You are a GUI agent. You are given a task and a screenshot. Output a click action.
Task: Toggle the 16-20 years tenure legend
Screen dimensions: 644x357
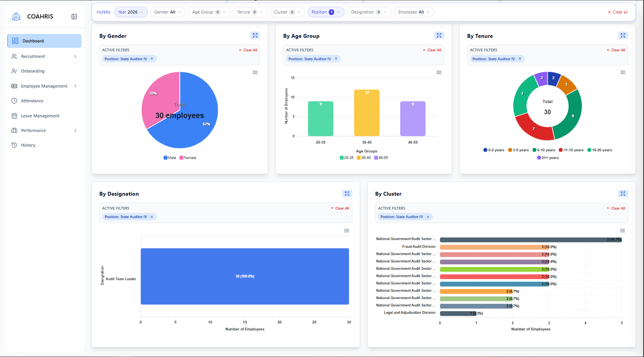pyautogui.click(x=600, y=150)
